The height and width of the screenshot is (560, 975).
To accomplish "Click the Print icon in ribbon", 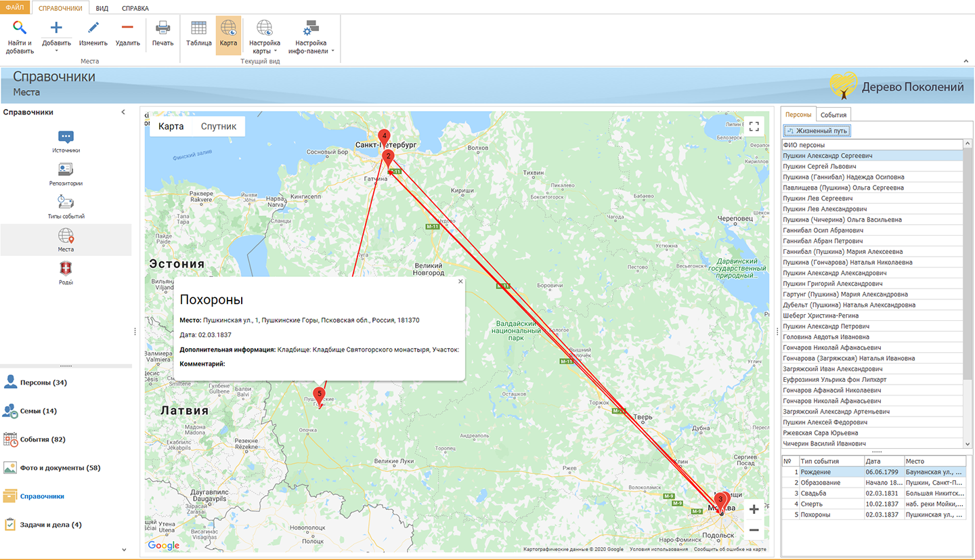I will click(162, 28).
